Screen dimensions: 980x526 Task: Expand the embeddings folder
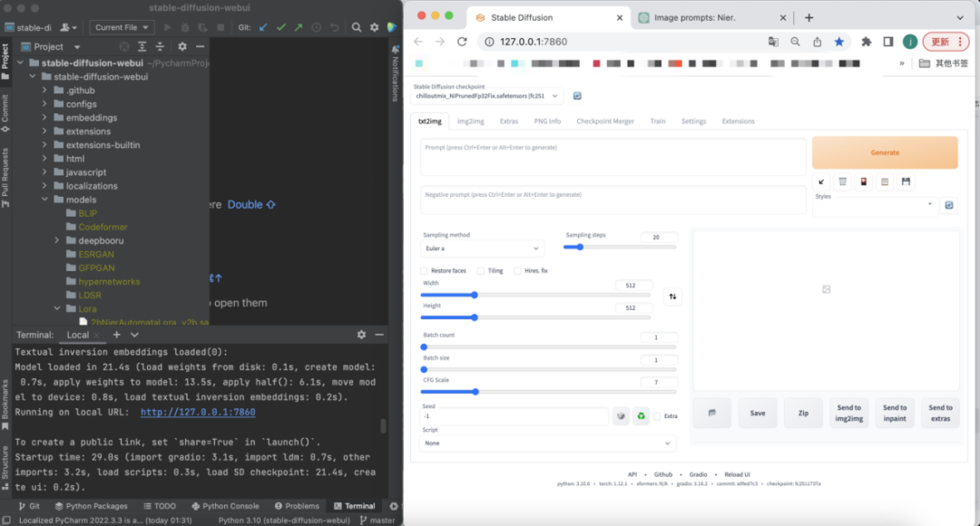click(44, 118)
